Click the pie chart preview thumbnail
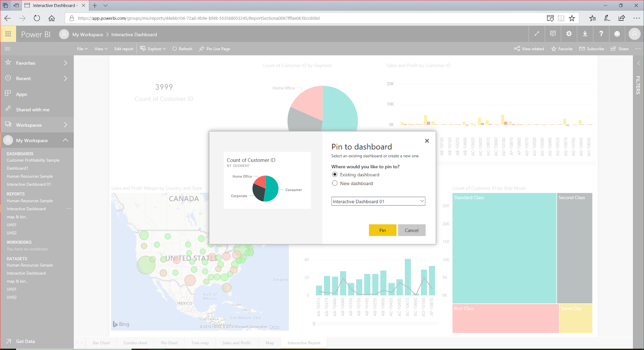 click(267, 180)
